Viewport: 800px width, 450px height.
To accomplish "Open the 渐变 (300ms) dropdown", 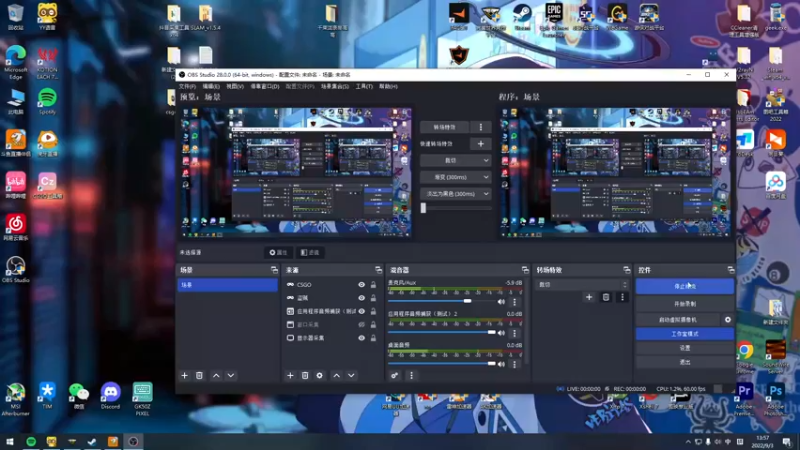I will 455,177.
